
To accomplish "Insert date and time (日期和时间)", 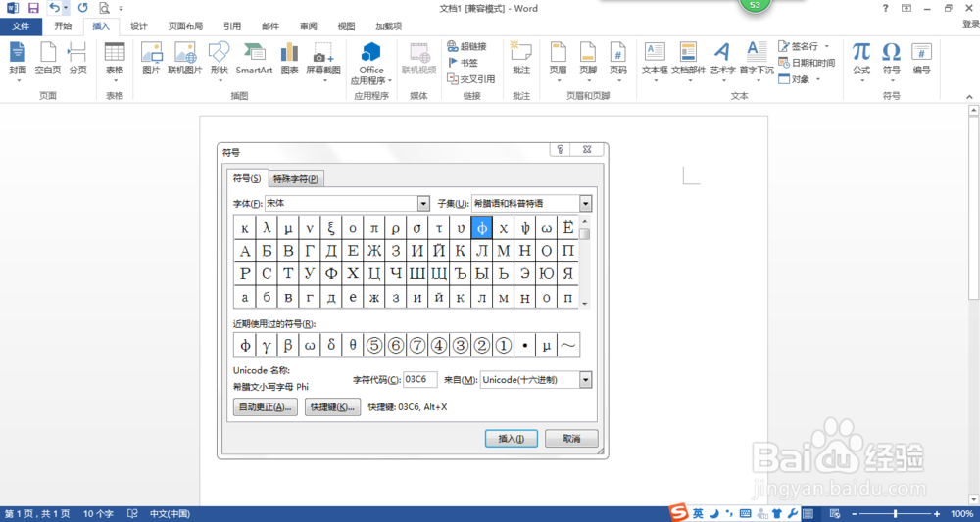I will tap(807, 63).
